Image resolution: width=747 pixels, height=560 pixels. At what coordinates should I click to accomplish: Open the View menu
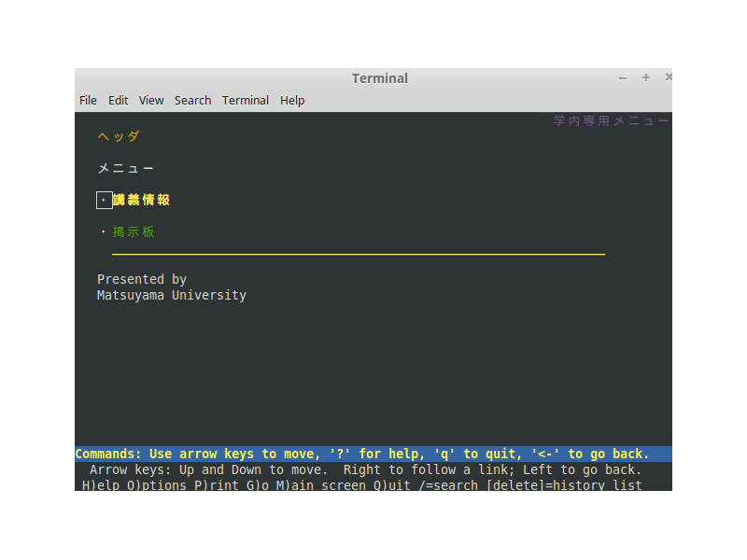coord(151,100)
